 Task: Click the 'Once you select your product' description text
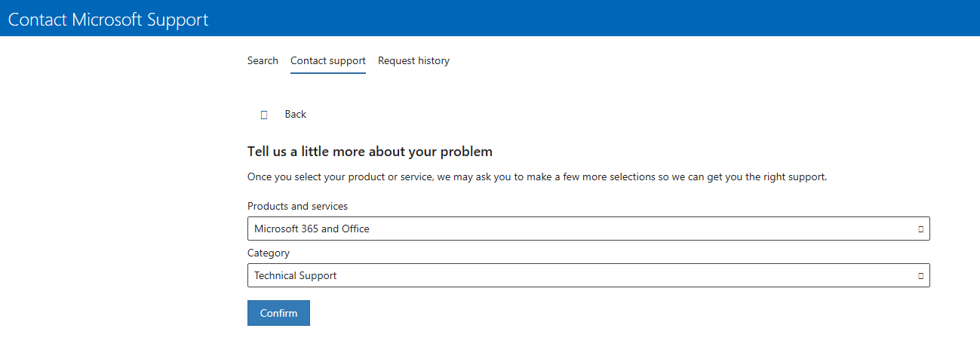point(537,177)
